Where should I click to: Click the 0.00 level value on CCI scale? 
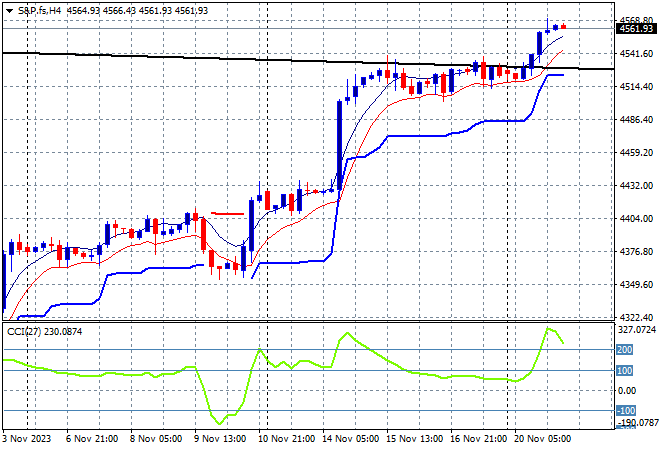pos(627,391)
